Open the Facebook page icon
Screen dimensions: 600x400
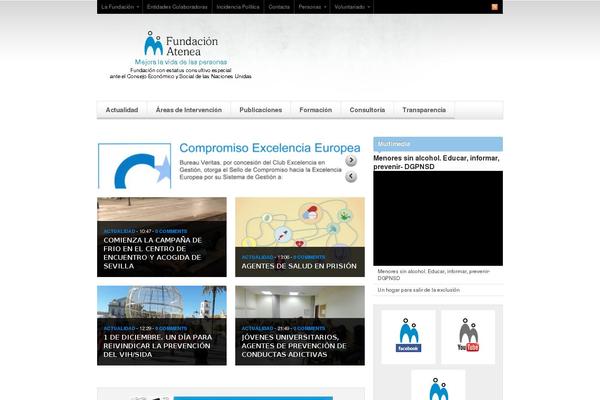408,336
